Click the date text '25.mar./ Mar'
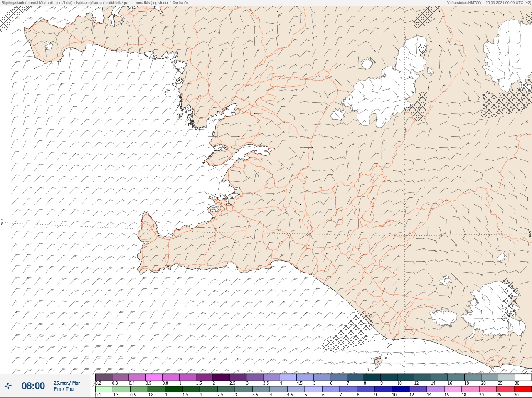The height and width of the screenshot is (398, 532). pos(66,383)
